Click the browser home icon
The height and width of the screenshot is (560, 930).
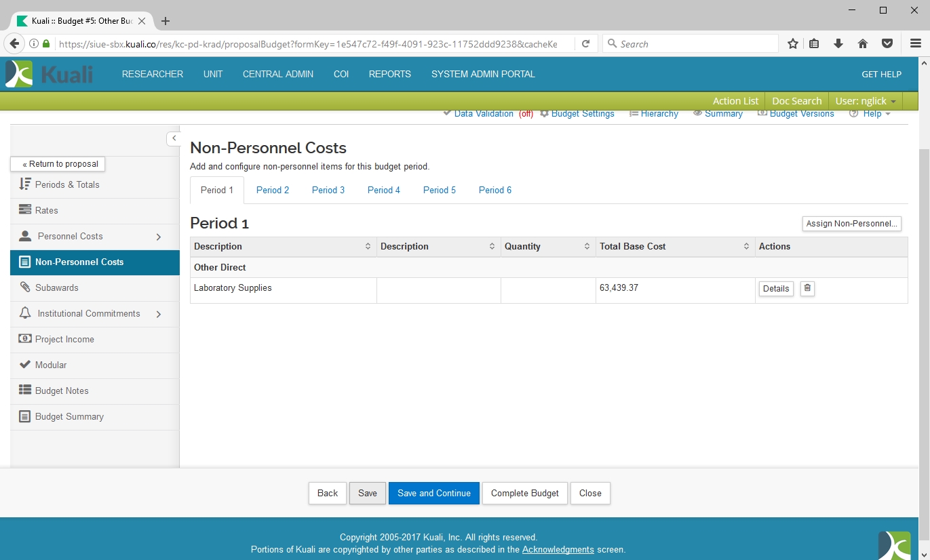click(863, 44)
